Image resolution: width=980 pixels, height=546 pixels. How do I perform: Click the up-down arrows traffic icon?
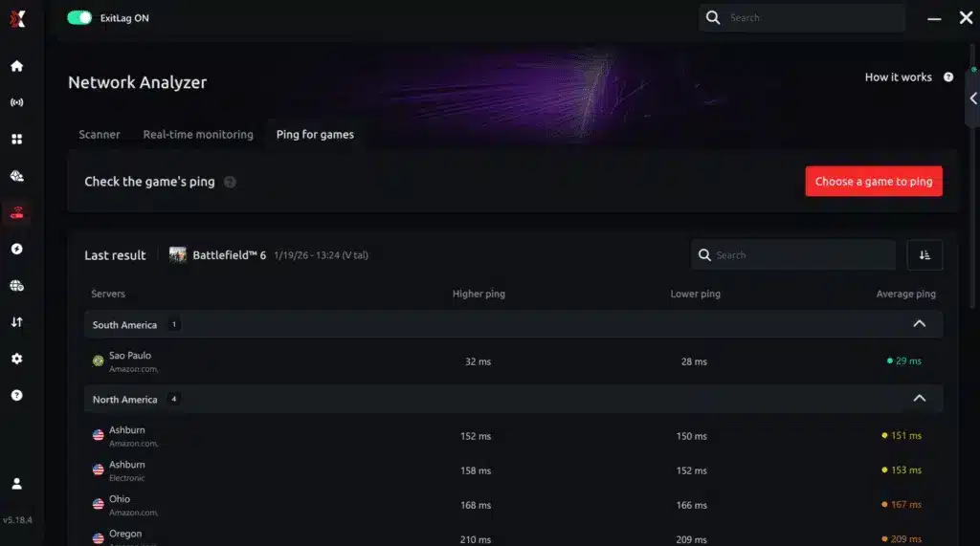(x=17, y=322)
